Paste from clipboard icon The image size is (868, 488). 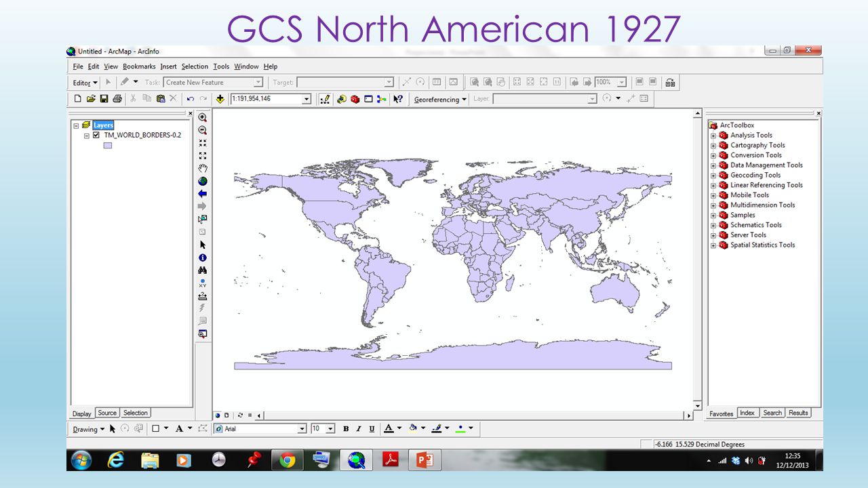tap(160, 99)
